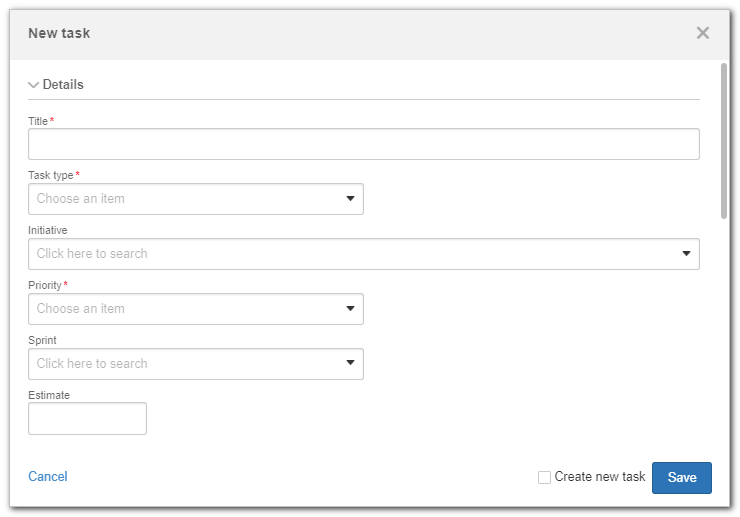Click 'Click here to search' under Initiative

pyautogui.click(x=92, y=254)
